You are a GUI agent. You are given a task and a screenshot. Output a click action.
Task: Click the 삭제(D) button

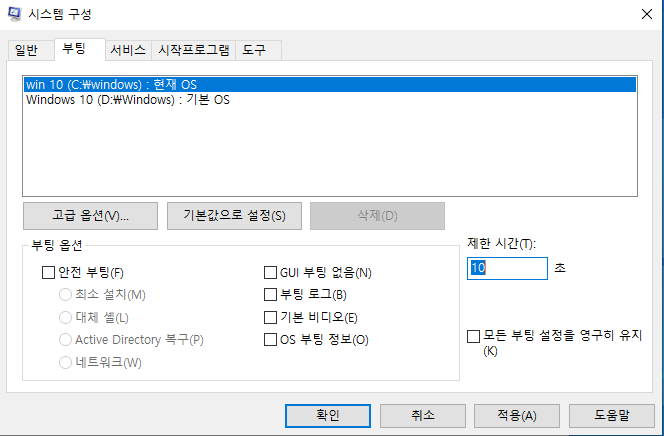click(x=377, y=216)
